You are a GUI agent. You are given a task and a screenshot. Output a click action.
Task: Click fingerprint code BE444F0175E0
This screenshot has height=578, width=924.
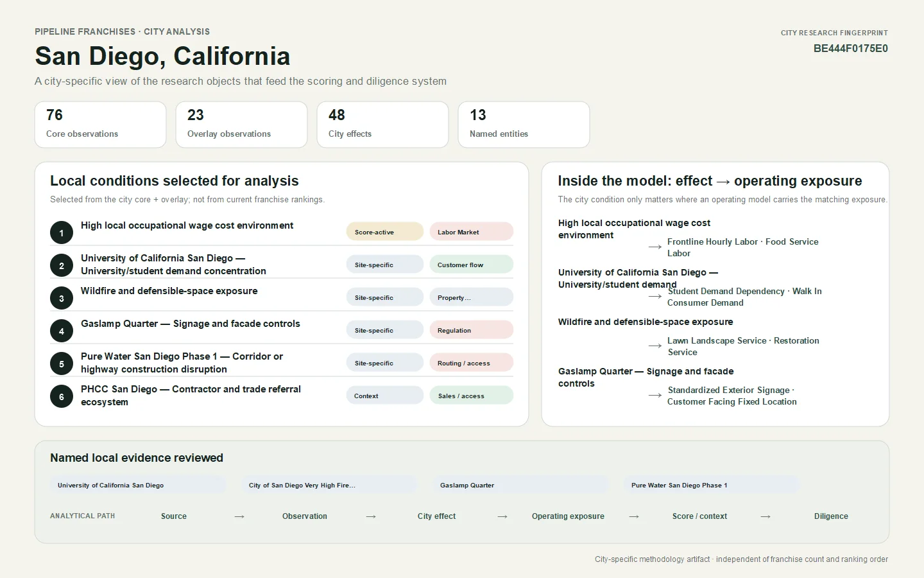point(851,49)
